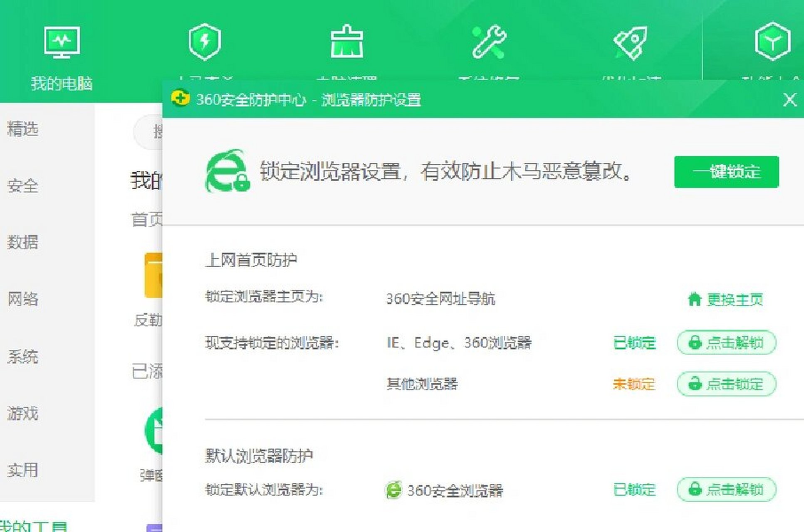Click the IE lock browser icon
The height and width of the screenshot is (532, 804).
click(x=228, y=171)
